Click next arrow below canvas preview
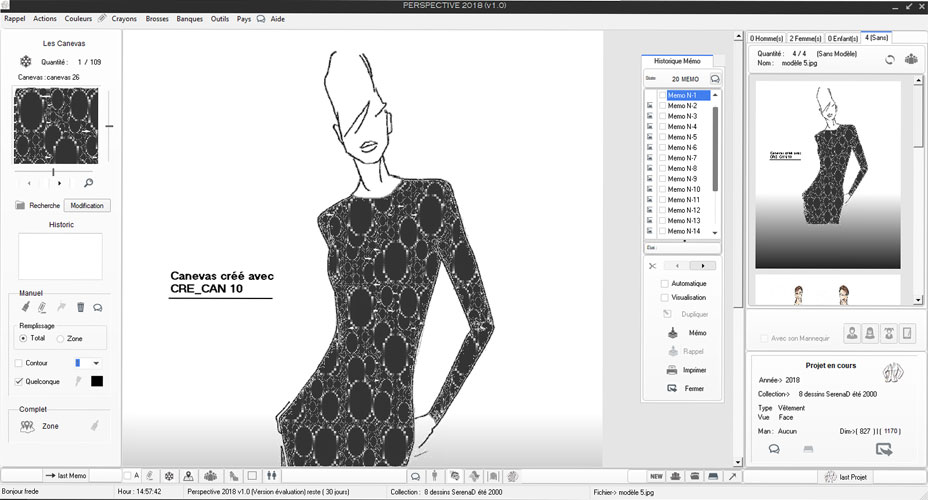The height and width of the screenshot is (500, 928). tap(59, 183)
